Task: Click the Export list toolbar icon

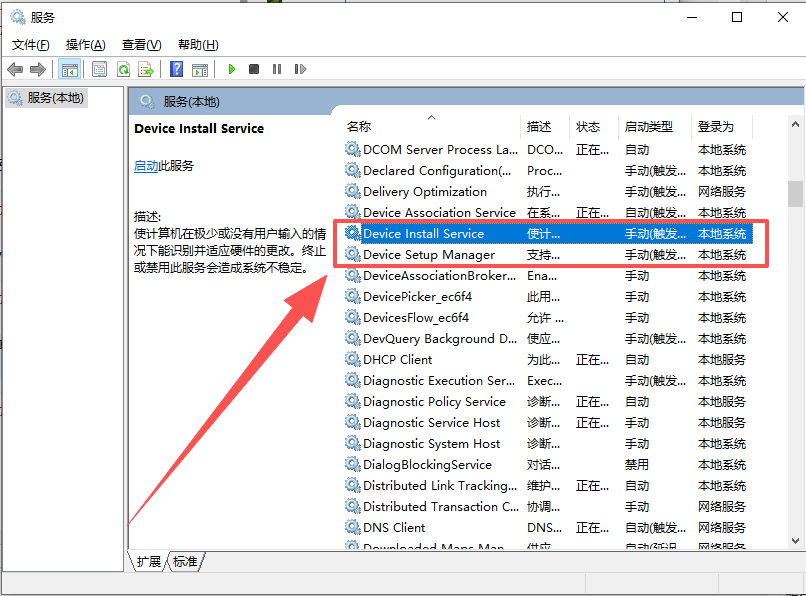Action: click(x=146, y=69)
